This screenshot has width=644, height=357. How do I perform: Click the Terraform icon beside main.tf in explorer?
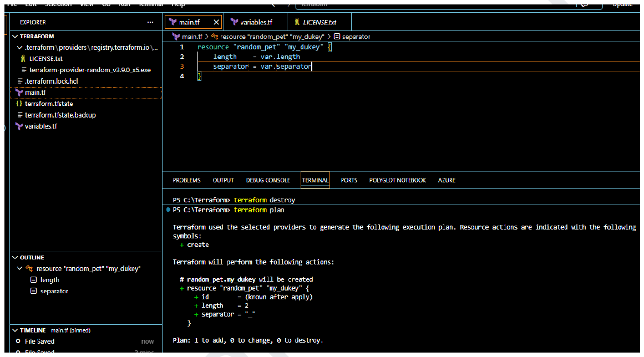click(x=19, y=93)
